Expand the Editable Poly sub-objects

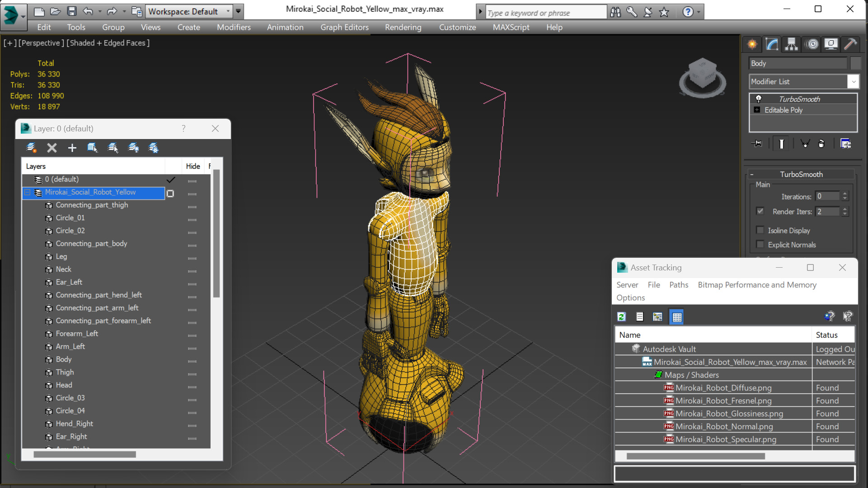[757, 110]
